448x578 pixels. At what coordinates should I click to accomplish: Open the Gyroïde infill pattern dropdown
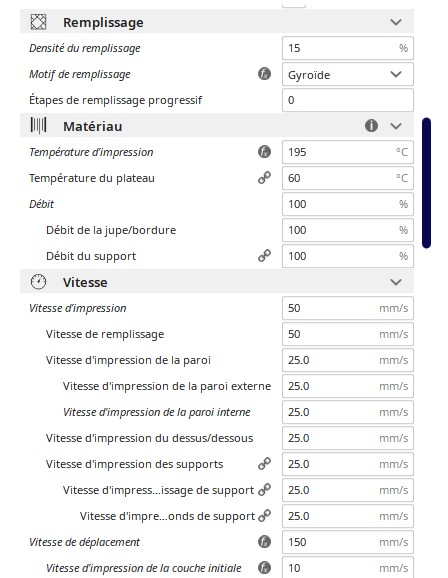pos(348,74)
